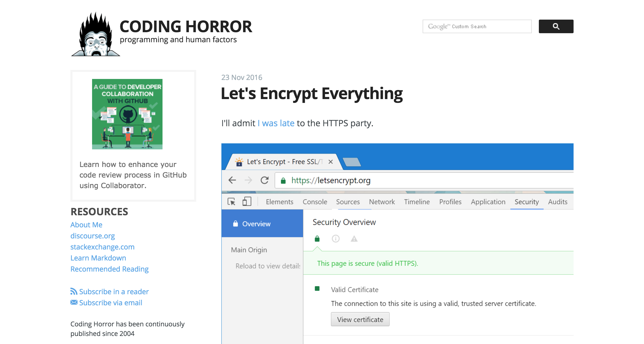This screenshot has height=344, width=644.
Task: Click the green secure lock status icon
Action: coord(317,239)
